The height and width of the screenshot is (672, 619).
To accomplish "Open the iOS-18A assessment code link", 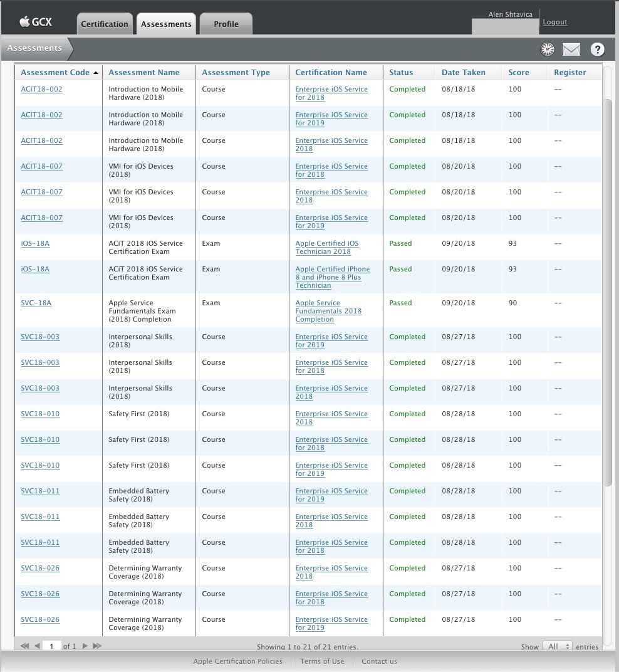I will (35, 244).
